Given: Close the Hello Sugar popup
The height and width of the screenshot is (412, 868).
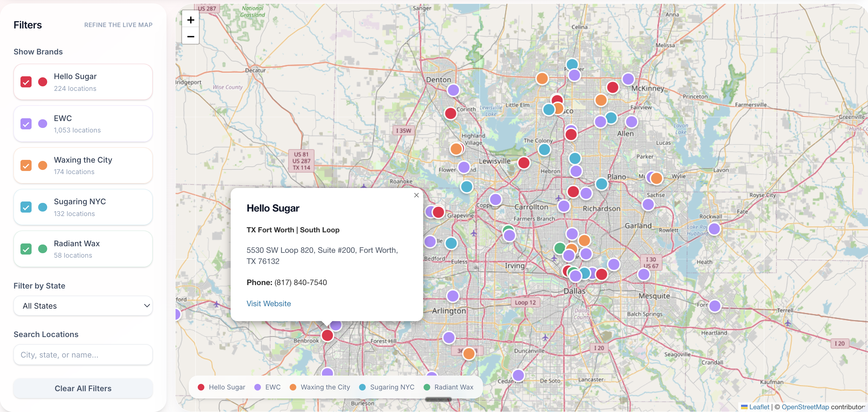Looking at the screenshot, I should click(416, 195).
